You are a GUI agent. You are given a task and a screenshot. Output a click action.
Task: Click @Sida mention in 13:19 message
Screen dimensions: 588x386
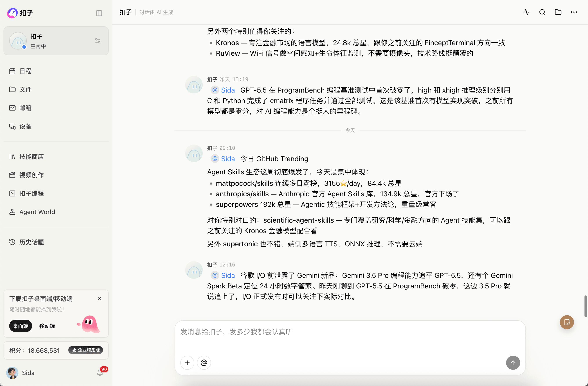(x=223, y=90)
